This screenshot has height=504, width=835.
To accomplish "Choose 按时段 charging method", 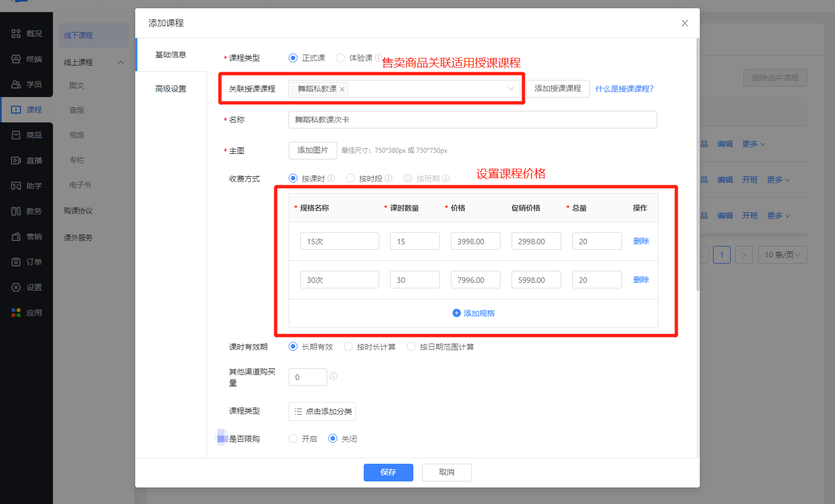I will (350, 178).
